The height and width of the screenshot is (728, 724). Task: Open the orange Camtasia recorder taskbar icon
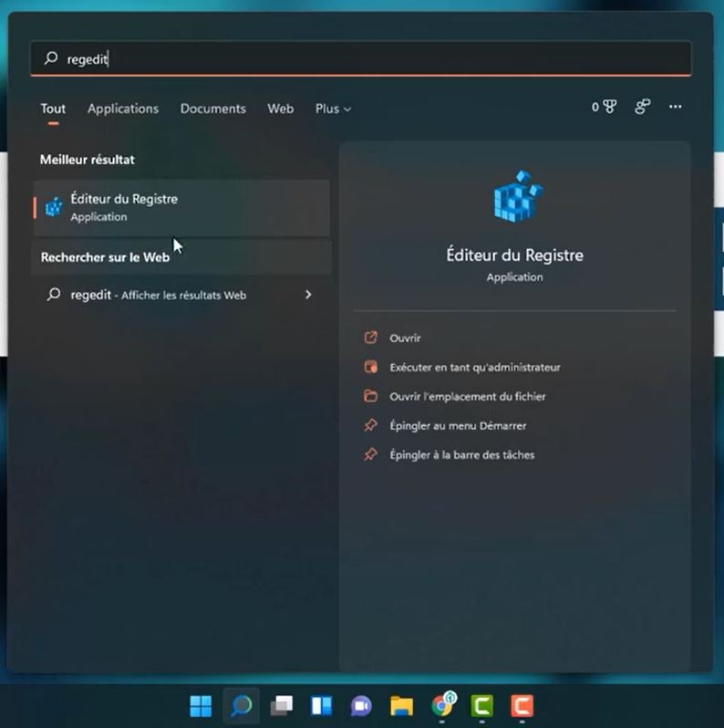coord(522,706)
